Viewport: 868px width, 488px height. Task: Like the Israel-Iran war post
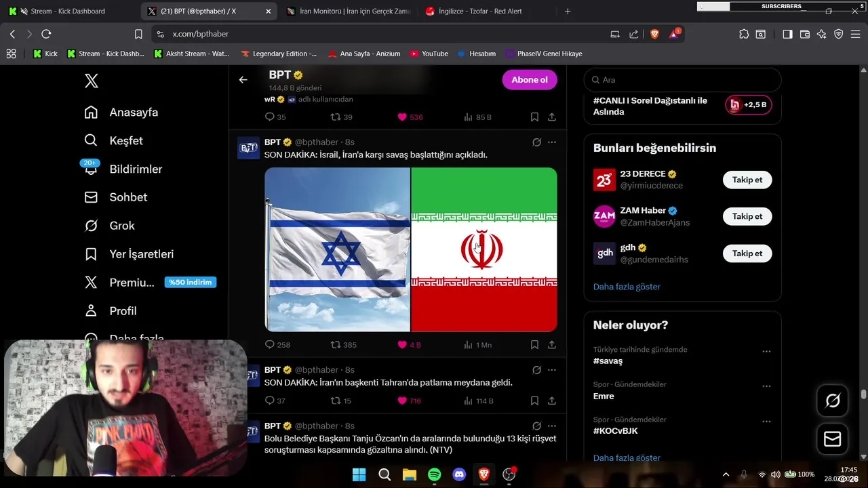pos(409,345)
